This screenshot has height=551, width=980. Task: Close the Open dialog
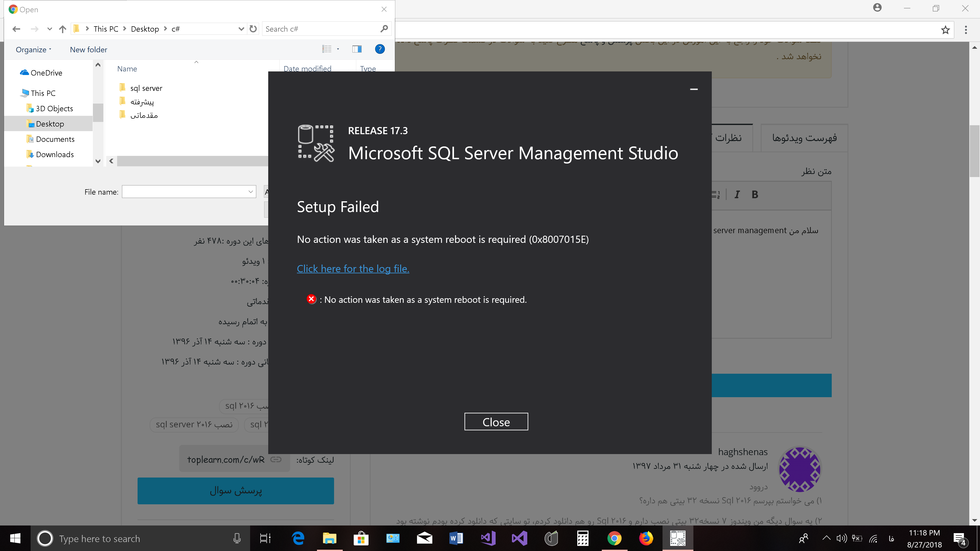(384, 9)
